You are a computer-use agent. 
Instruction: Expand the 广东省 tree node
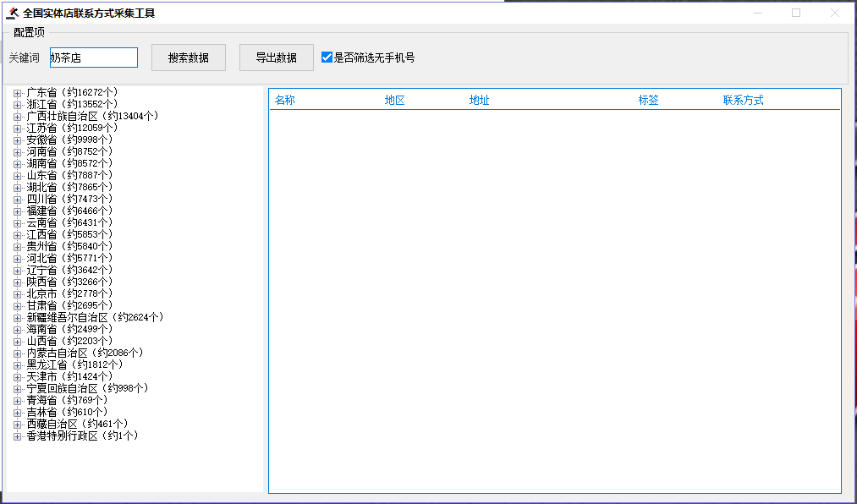(x=17, y=92)
